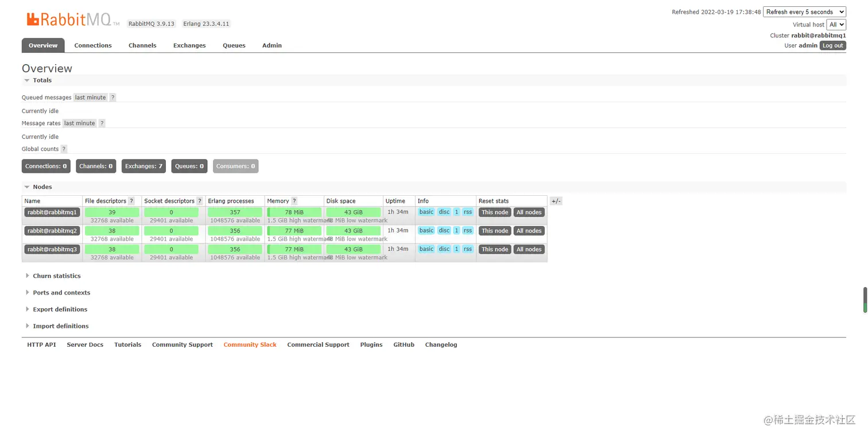
Task: Open help for Memory column
Action: click(x=294, y=201)
